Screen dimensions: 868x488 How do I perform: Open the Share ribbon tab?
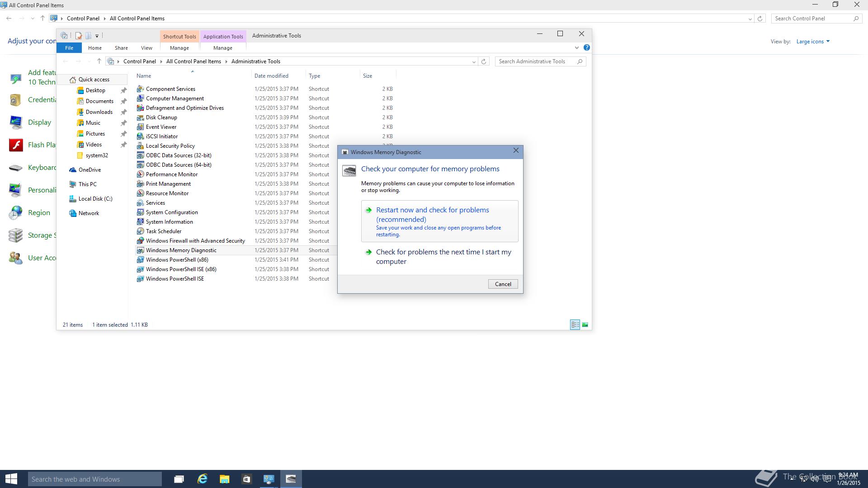click(121, 48)
